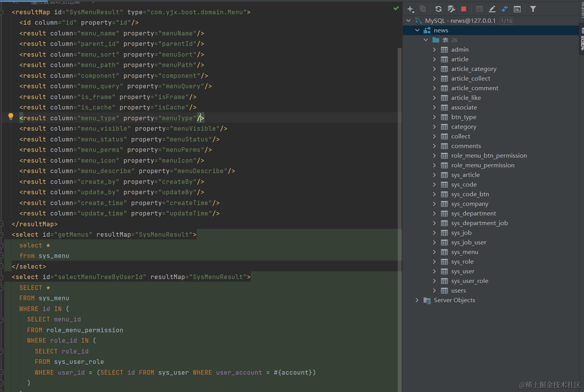
Task: Click the sys_company table icon
Action: click(444, 204)
